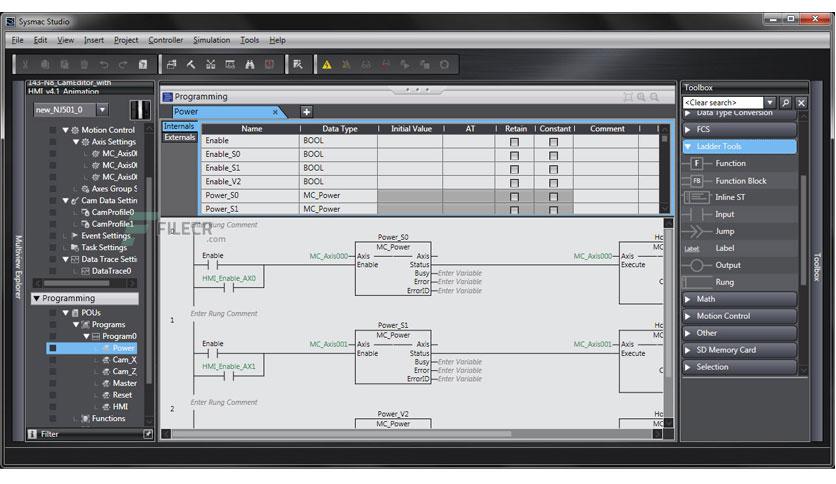Toggle Constant checkbox for Enable_V2

point(553,183)
